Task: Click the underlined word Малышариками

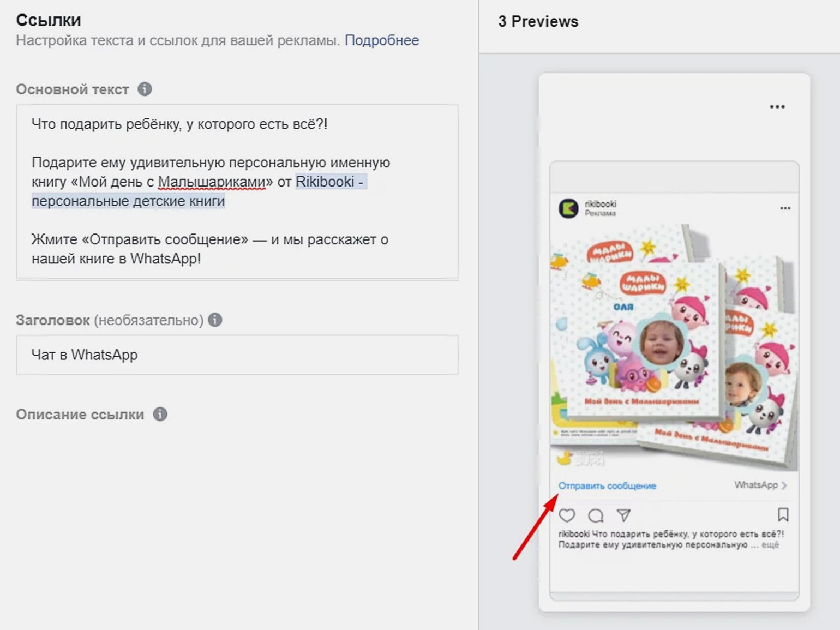Action: (x=212, y=182)
